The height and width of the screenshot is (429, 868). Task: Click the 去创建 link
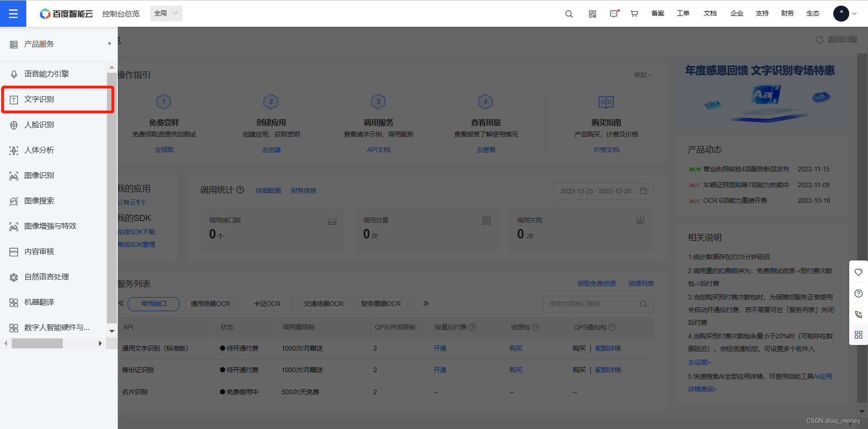click(271, 150)
